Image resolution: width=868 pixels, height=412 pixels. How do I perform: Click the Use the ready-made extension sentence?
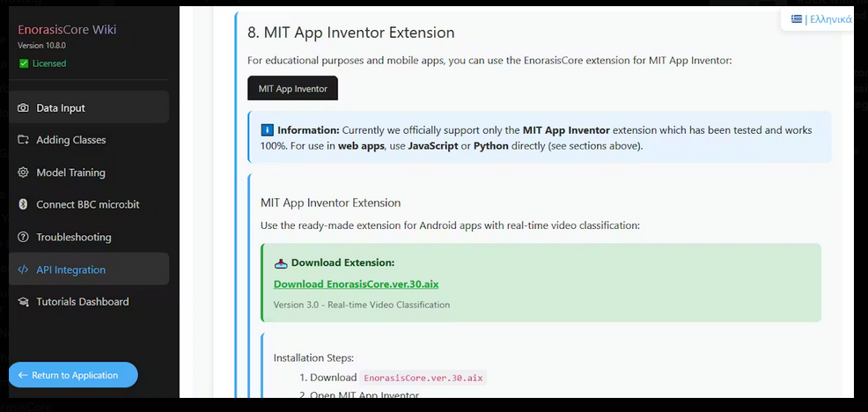450,226
